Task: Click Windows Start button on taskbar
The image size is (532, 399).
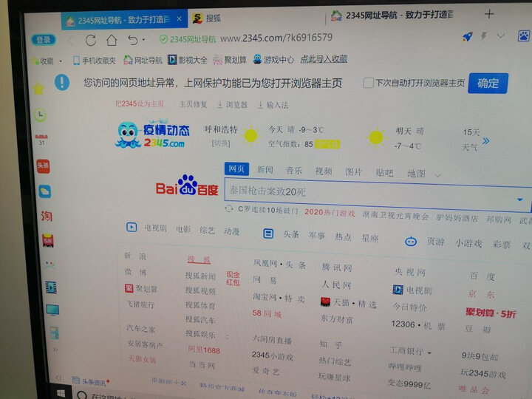Action: (x=61, y=393)
